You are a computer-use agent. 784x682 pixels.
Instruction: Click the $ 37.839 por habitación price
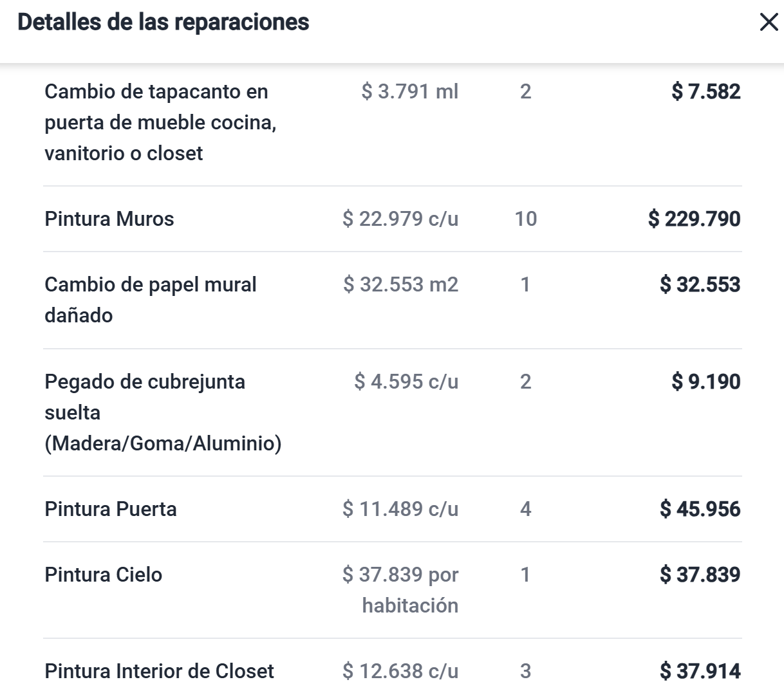(x=400, y=590)
